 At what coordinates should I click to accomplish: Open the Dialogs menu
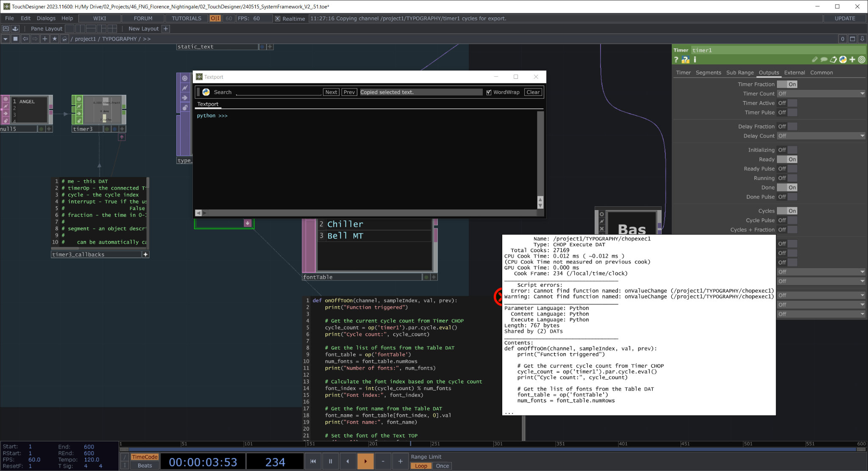tap(46, 18)
